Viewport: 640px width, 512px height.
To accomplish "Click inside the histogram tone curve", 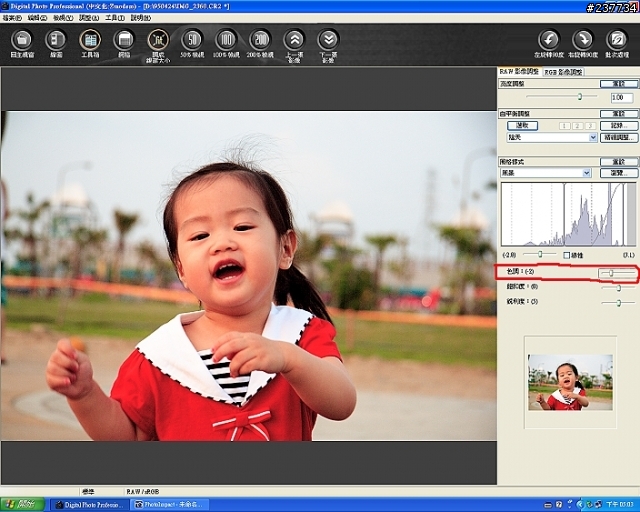I will [x=568, y=214].
